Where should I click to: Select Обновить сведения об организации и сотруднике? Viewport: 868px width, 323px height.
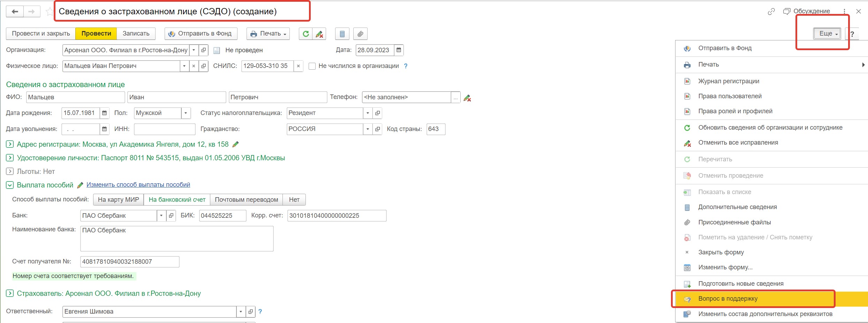(771, 128)
